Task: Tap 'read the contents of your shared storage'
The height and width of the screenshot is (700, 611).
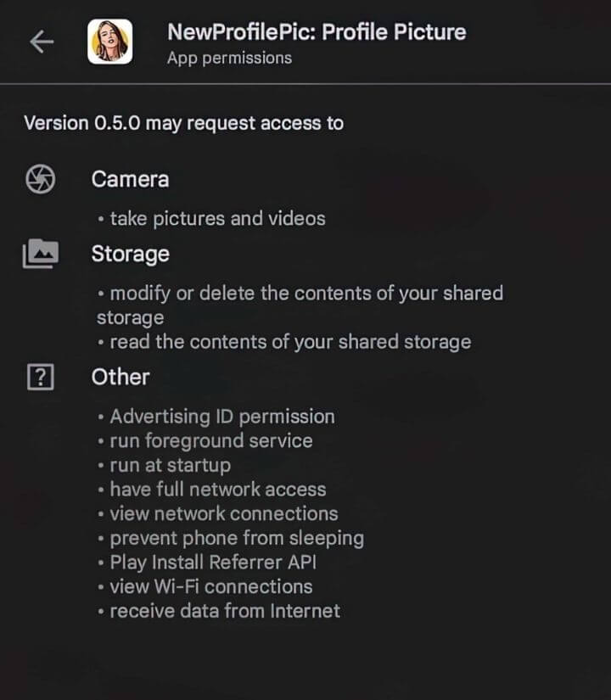Action: tap(290, 342)
